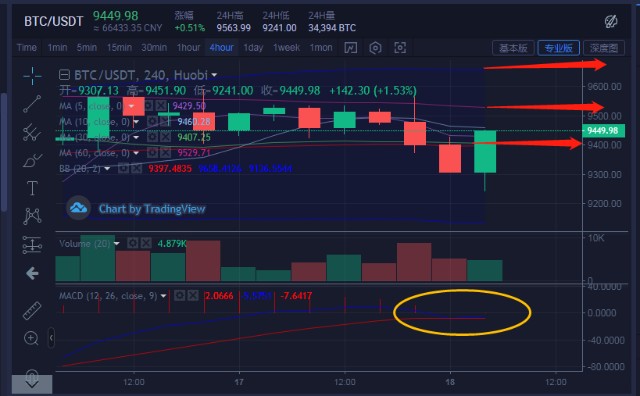Select the Text annotation tool
The width and height of the screenshot is (640, 396).
(x=32, y=188)
